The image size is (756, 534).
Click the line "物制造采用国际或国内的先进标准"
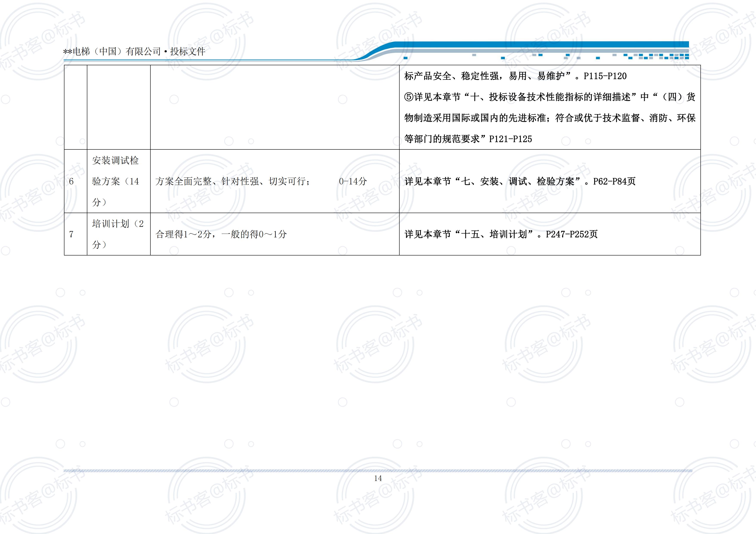point(550,118)
